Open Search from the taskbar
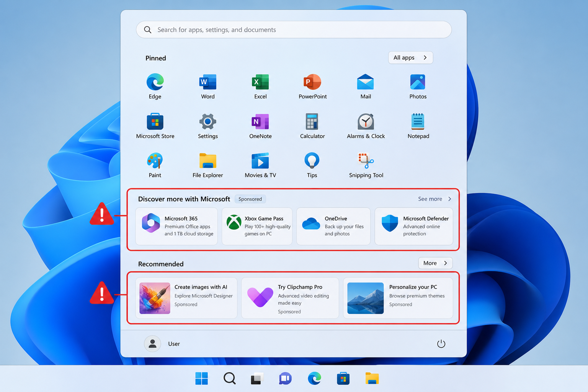588x392 pixels. point(229,379)
